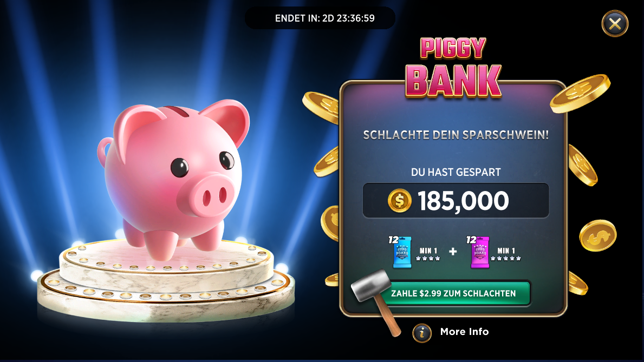This screenshot has height=362, width=644.
Task: Select the magenta Lord Board card pack
Action: pos(480,252)
